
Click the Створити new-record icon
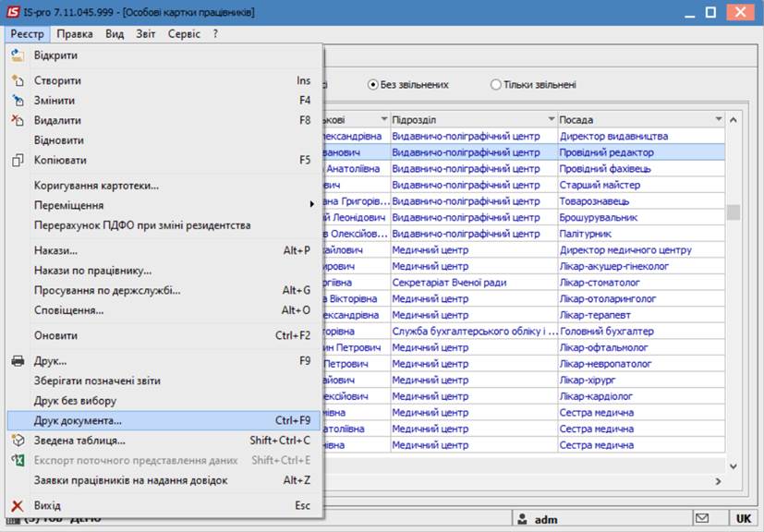18,80
